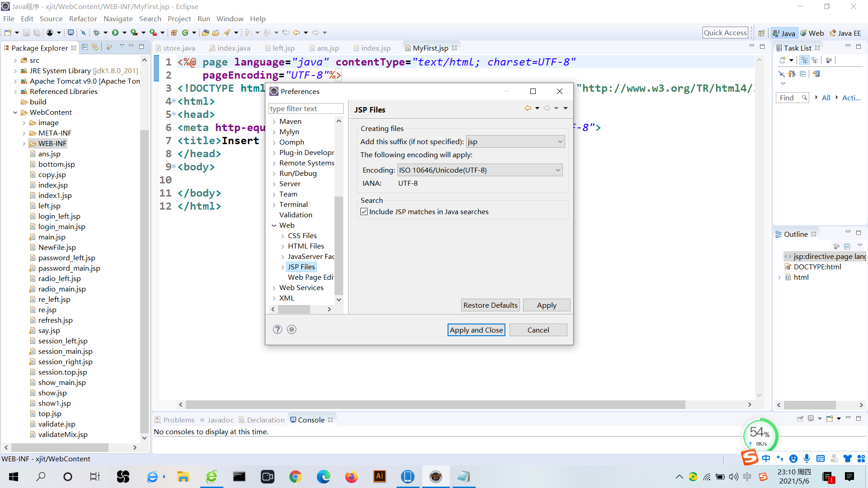The height and width of the screenshot is (488, 868).
Task: Click the Open Perspective icon
Action: [x=762, y=33]
